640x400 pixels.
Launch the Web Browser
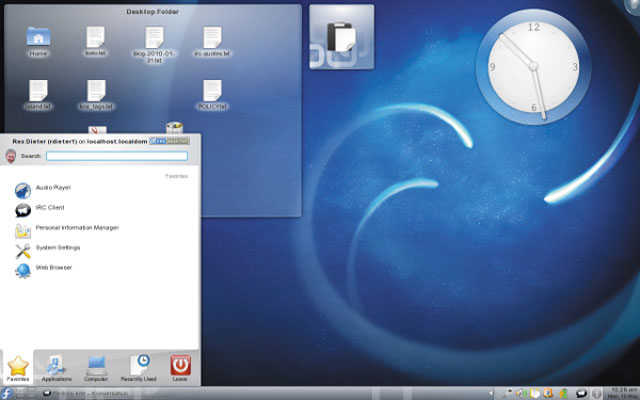(43, 270)
